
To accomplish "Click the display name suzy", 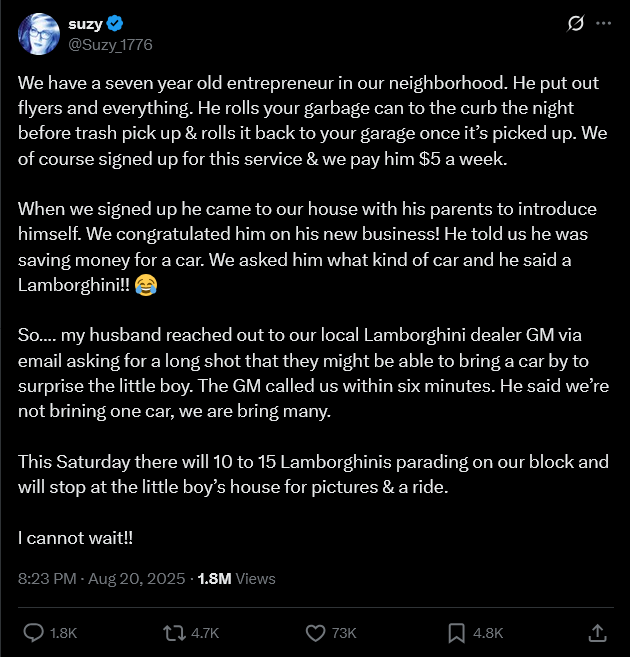I will point(85,24).
